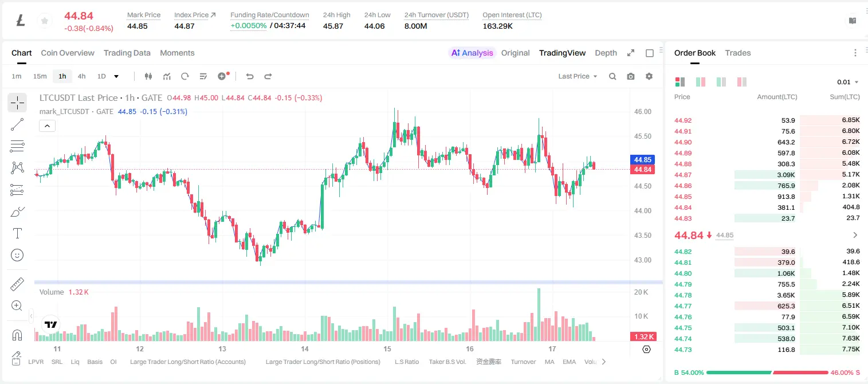Select the Text annotation tool
Image resolution: width=868 pixels, height=384 pixels.
tap(17, 233)
